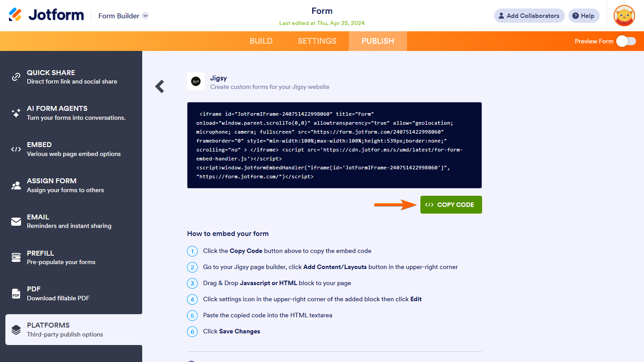Open the Prefill section
The height and width of the screenshot is (362, 644).
tap(71, 257)
